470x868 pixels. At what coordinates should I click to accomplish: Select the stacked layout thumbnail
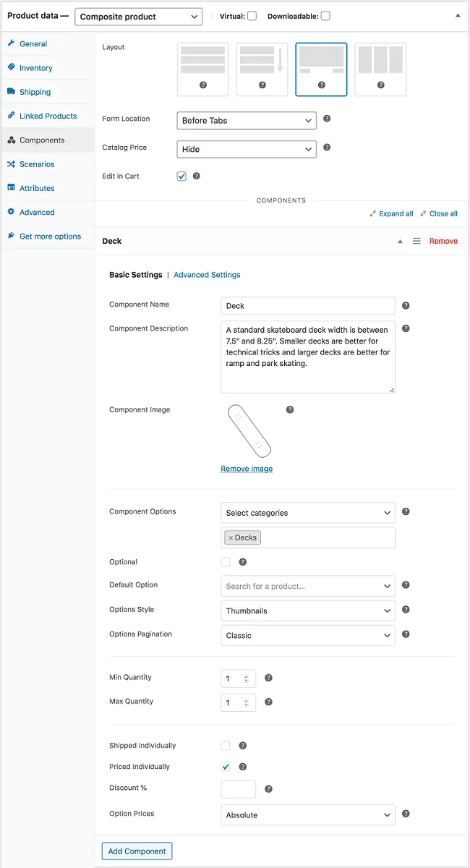click(x=203, y=69)
